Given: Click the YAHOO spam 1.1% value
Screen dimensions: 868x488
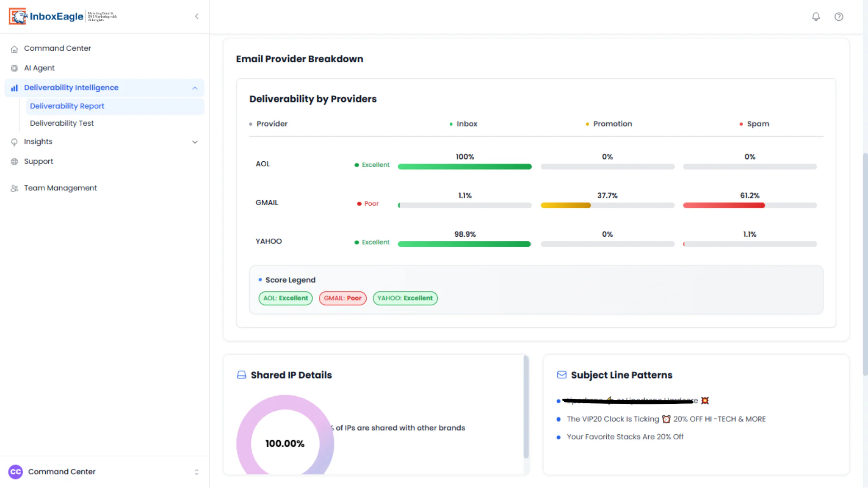Looking at the screenshot, I should pyautogui.click(x=750, y=235).
